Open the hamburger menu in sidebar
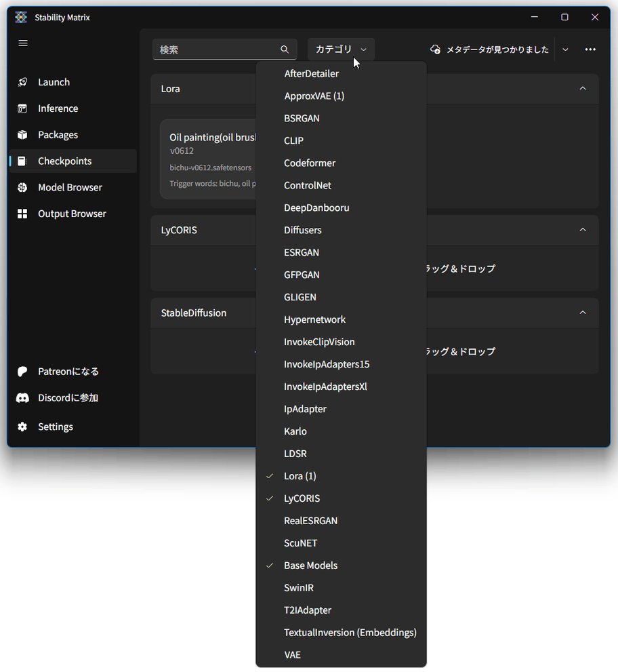Viewport: 618px width, 672px height. point(23,43)
